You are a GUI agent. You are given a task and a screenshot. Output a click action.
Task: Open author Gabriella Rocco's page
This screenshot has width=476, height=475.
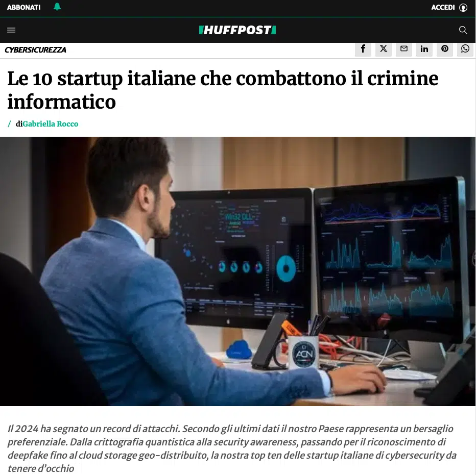(x=51, y=124)
